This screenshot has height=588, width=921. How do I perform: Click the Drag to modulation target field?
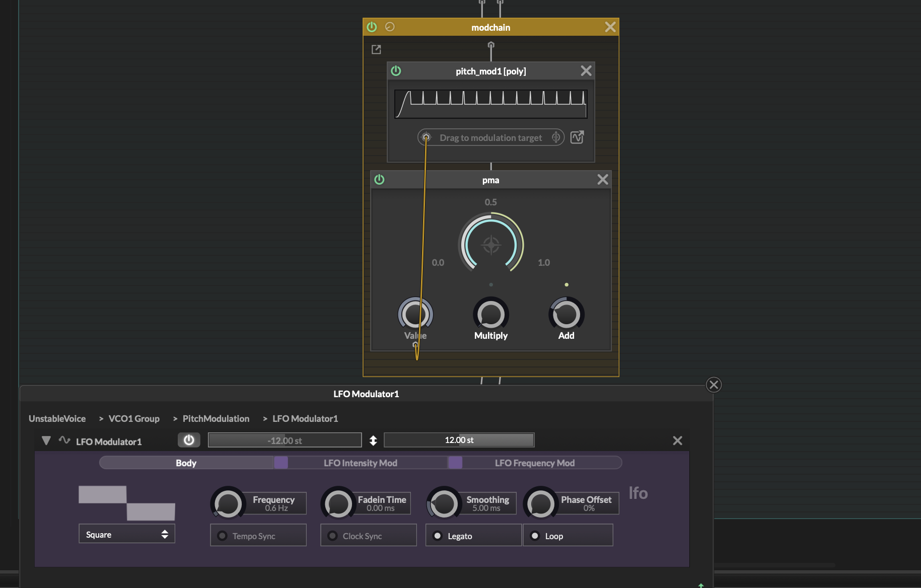click(491, 137)
